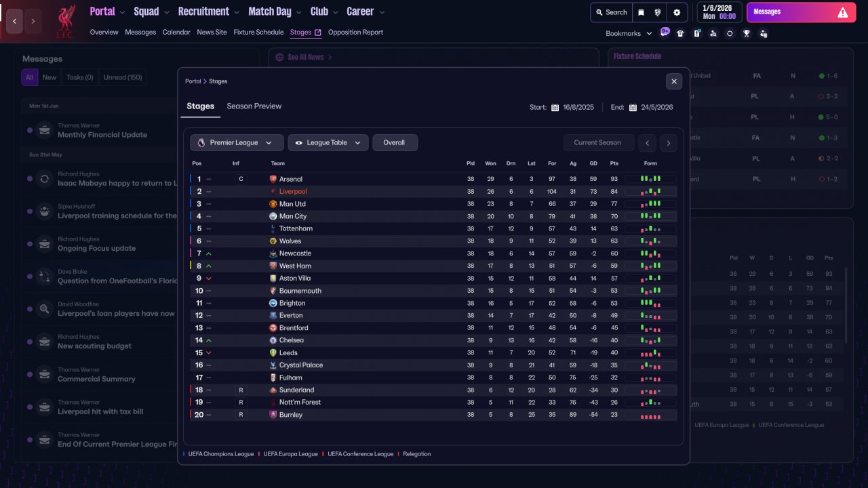The height and width of the screenshot is (488, 868).
Task: Open the shirt bookmark shortcut icon
Action: coord(680,33)
